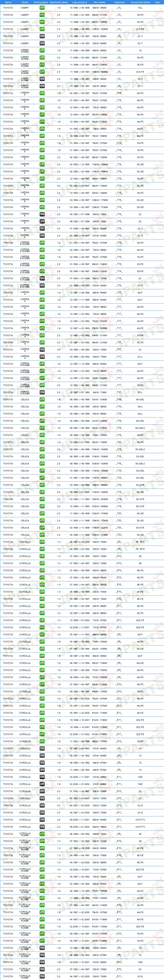Click petrol icon in Camry 1S-L row
This screenshot has width=164, height=980.
[42, 8]
